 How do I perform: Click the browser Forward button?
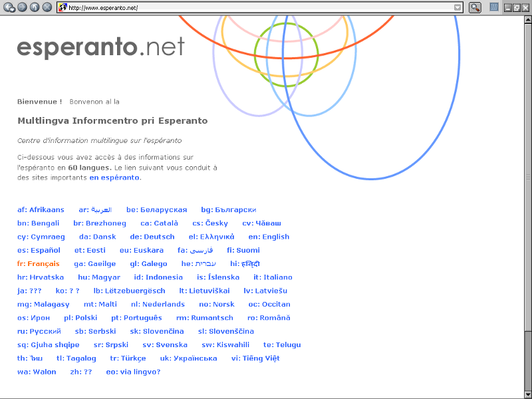tap(22, 7)
